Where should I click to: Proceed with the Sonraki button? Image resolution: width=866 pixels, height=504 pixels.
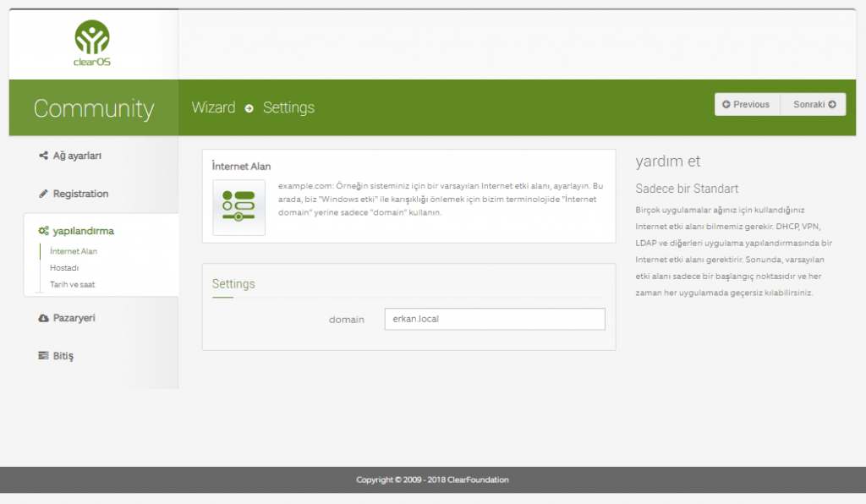pyautogui.click(x=814, y=104)
